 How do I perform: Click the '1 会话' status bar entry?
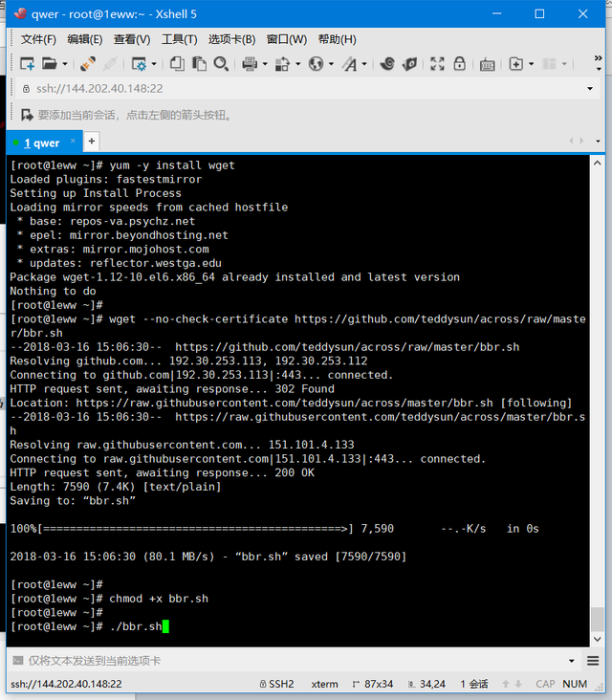474,685
